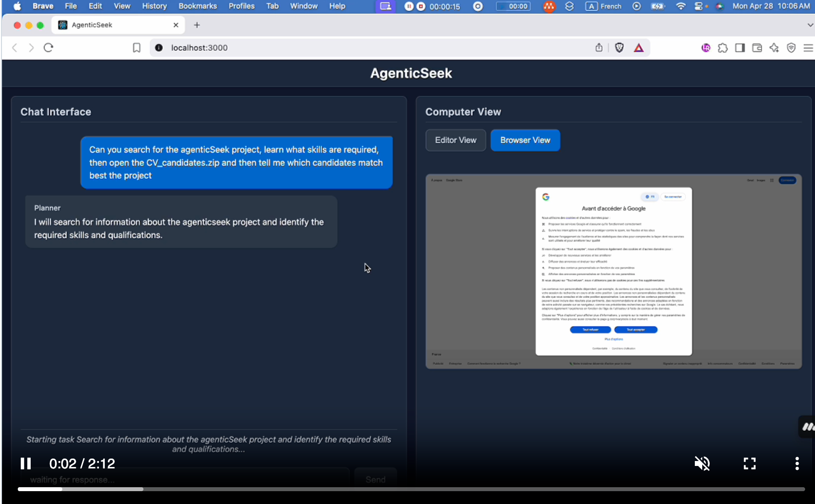Open the Apple menu
Screen dimensions: 815x504
point(17,6)
